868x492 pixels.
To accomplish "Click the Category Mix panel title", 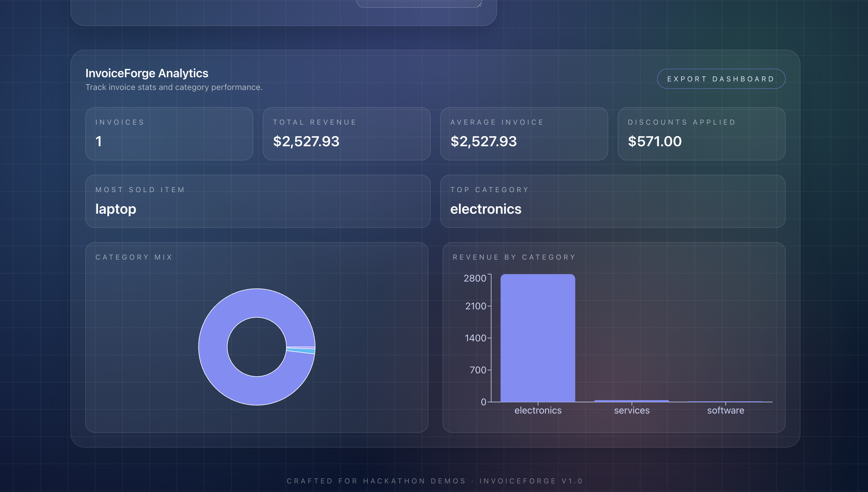I will 134,257.
